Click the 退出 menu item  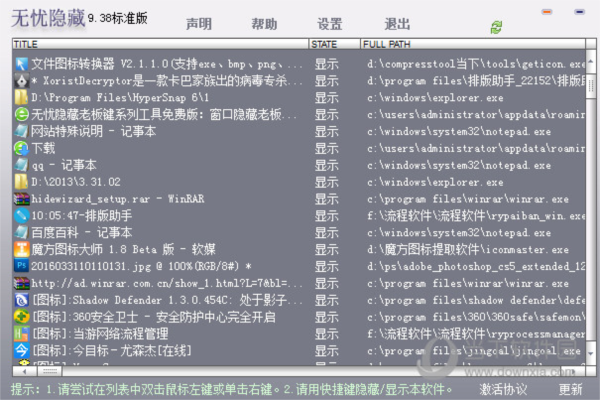pos(397,24)
